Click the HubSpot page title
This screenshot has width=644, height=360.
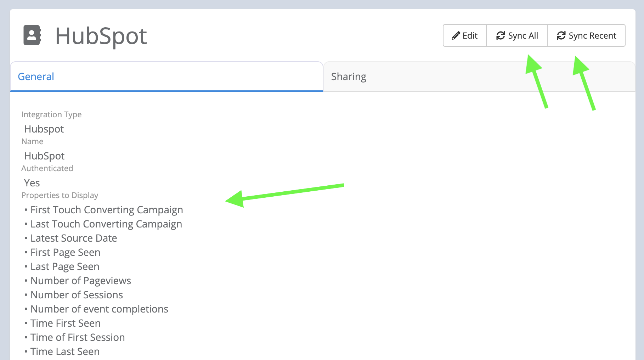click(101, 35)
